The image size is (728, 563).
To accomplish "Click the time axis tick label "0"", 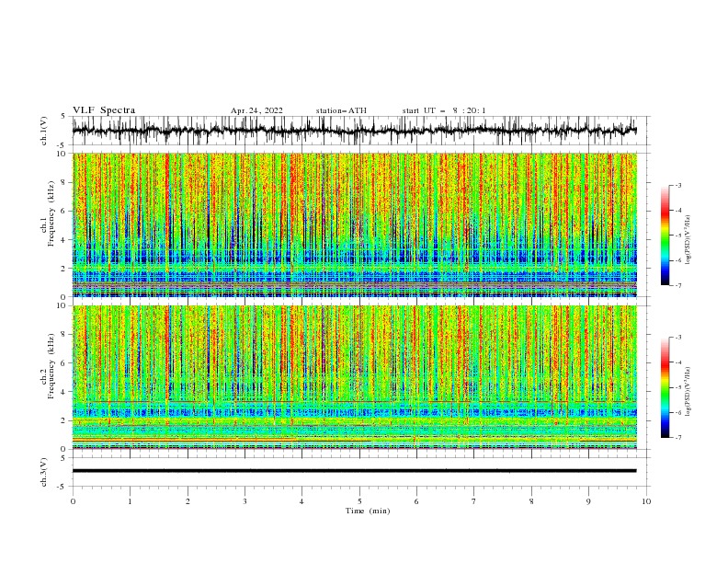I will (73, 501).
